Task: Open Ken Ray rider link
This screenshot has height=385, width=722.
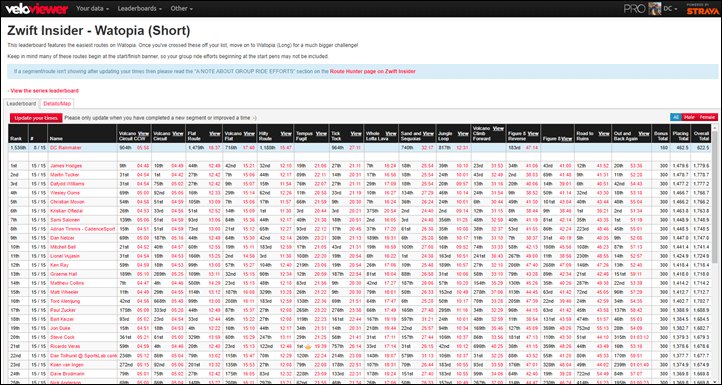Action: (x=60, y=265)
